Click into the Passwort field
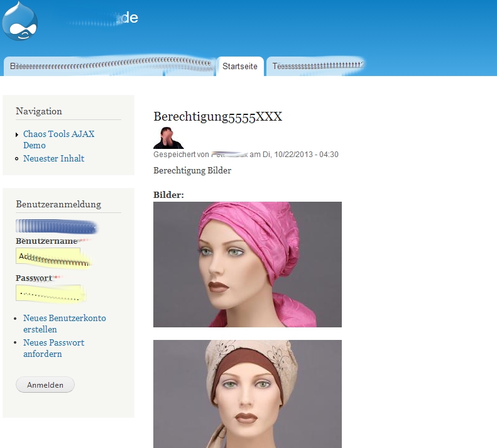Viewport: 497px width, 448px height. (48, 293)
